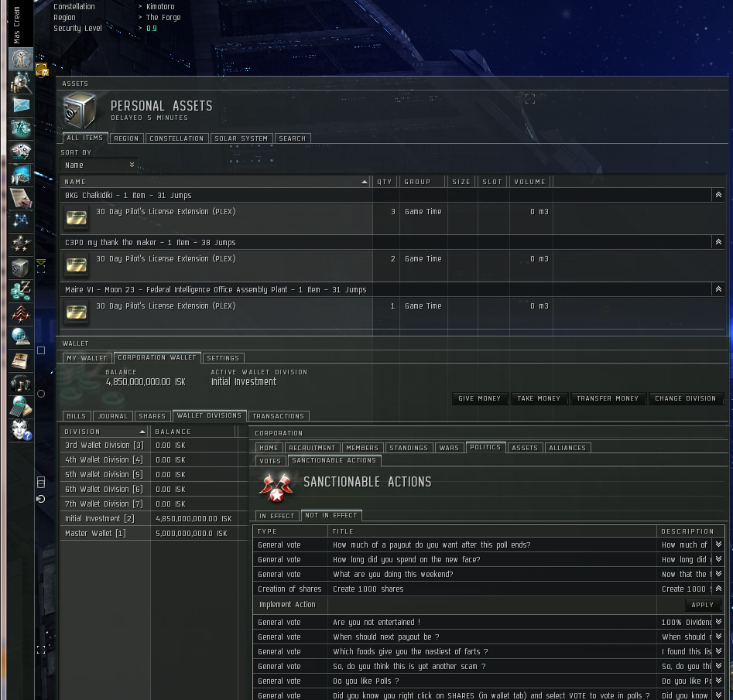Click the Transfer Money button

coord(608,398)
